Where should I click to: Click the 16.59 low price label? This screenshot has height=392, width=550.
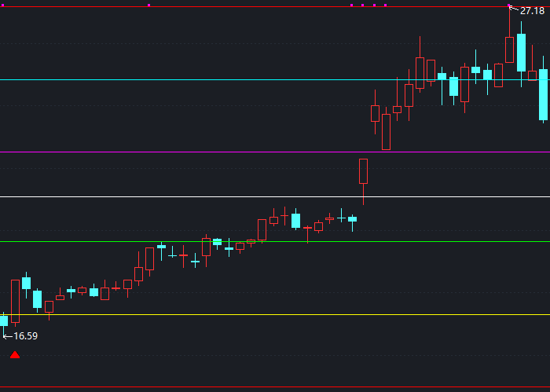click(x=25, y=336)
